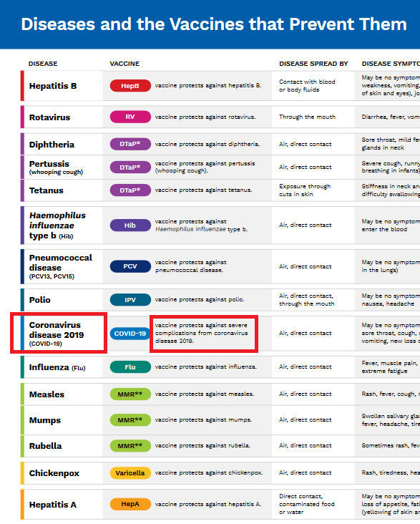
Task: Select 'vaccine protects against chickenpox.' text
Action: point(209,472)
